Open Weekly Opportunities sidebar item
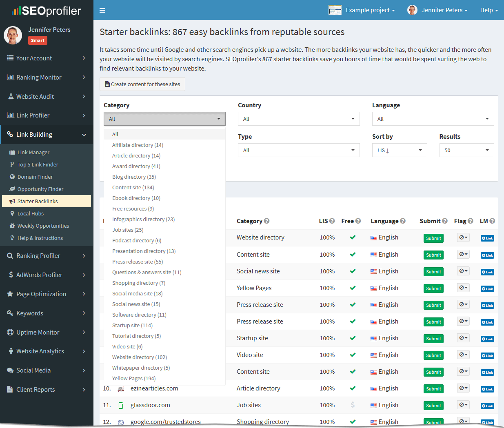 point(47,226)
